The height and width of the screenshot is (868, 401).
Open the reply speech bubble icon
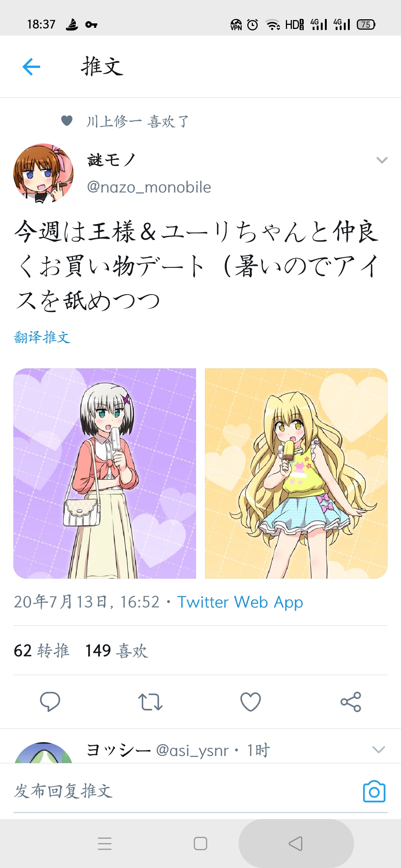[50, 701]
